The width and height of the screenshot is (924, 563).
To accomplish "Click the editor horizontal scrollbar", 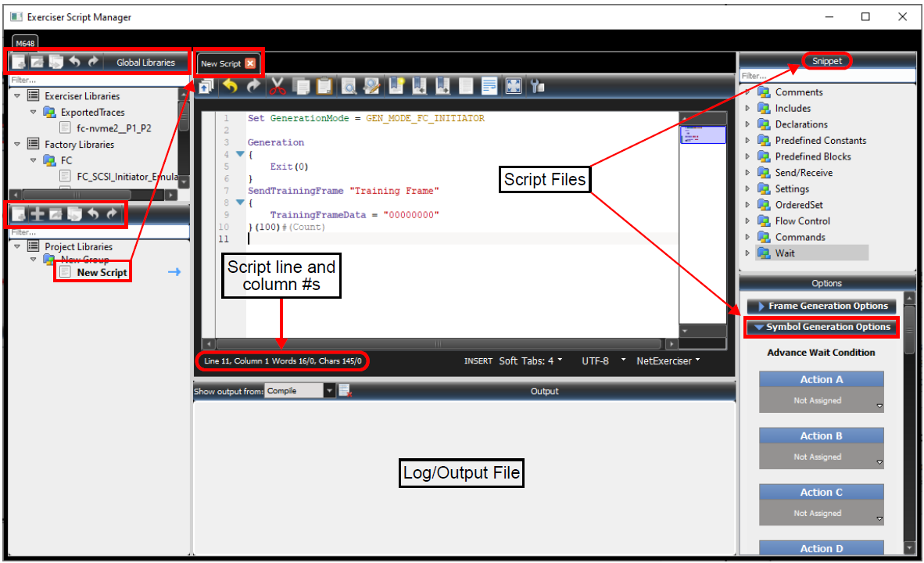I will click(439, 344).
